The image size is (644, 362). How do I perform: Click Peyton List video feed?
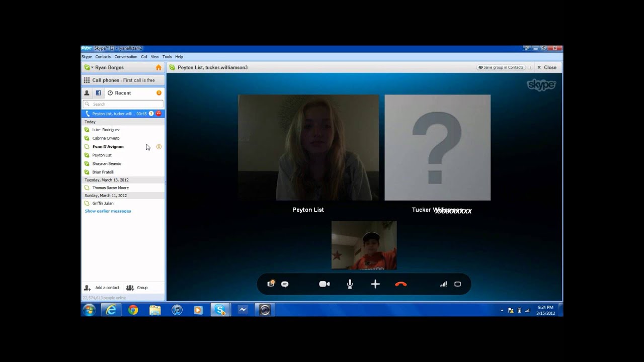pos(308,148)
